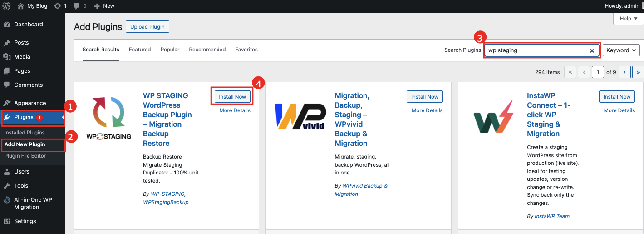Open the Keyword search type dropdown

click(621, 50)
